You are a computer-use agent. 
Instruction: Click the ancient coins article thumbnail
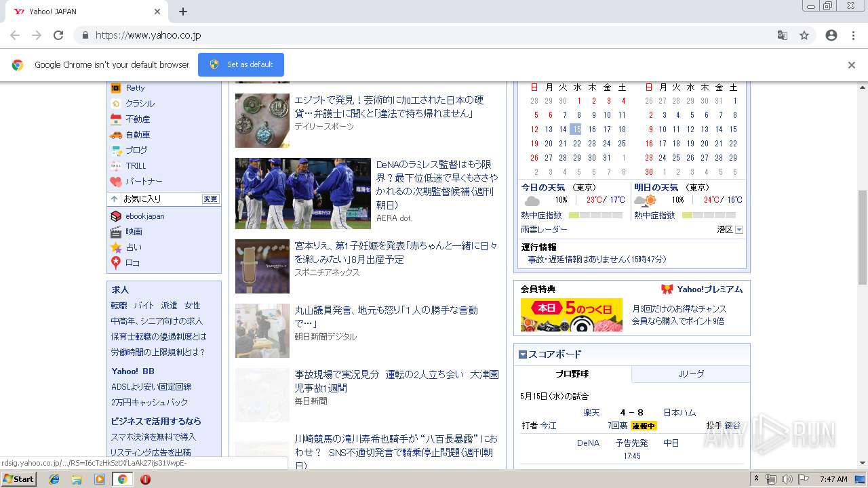262,121
